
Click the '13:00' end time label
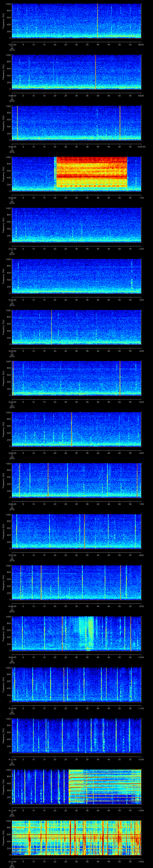(x=141, y=810)
